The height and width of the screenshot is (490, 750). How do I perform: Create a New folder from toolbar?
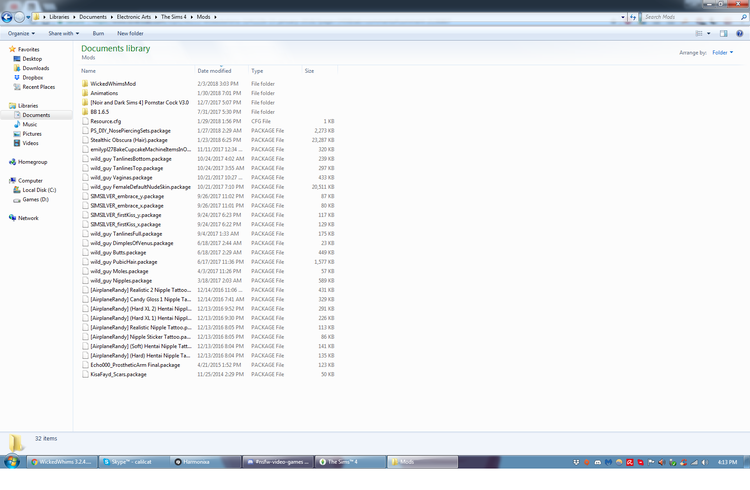tap(130, 33)
